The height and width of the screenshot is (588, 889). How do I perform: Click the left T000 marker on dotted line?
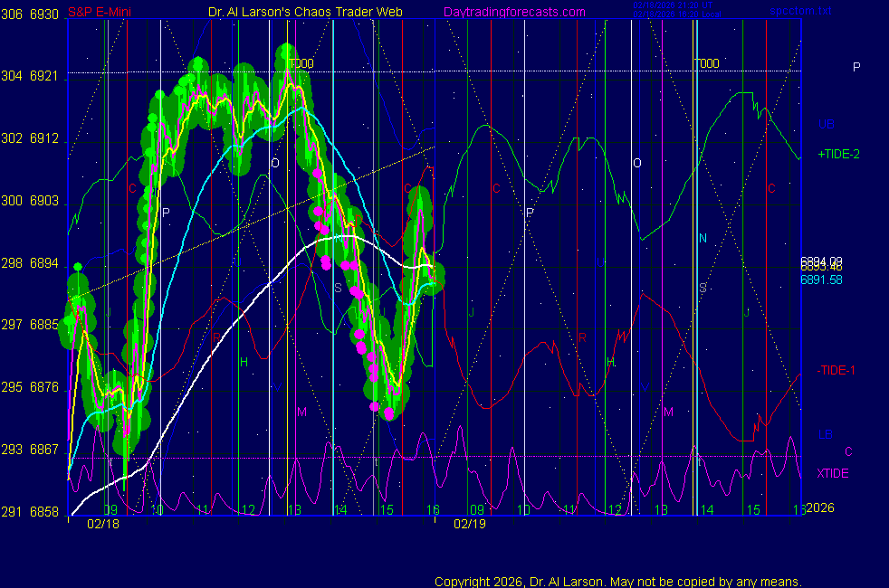[x=301, y=63]
